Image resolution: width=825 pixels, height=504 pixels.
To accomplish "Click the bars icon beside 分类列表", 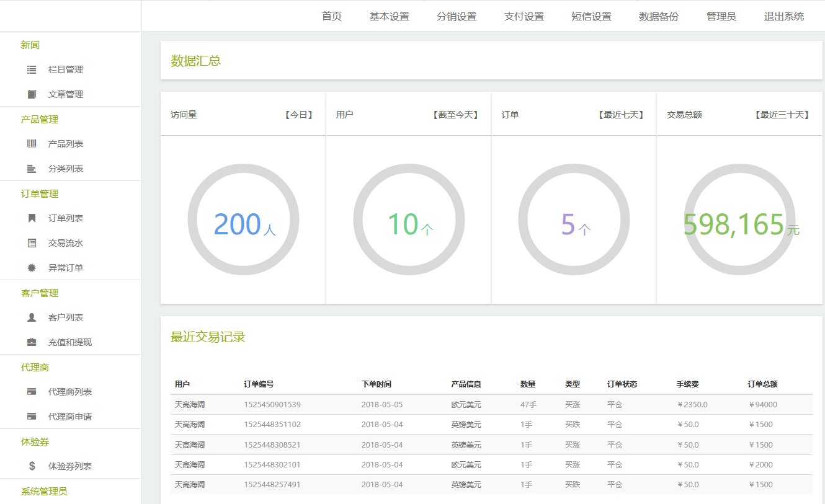I will point(32,169).
